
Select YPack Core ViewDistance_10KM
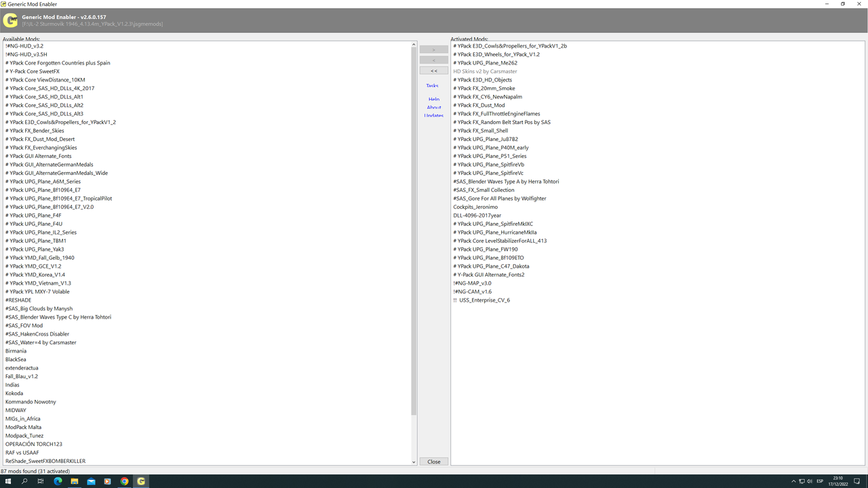coord(45,80)
